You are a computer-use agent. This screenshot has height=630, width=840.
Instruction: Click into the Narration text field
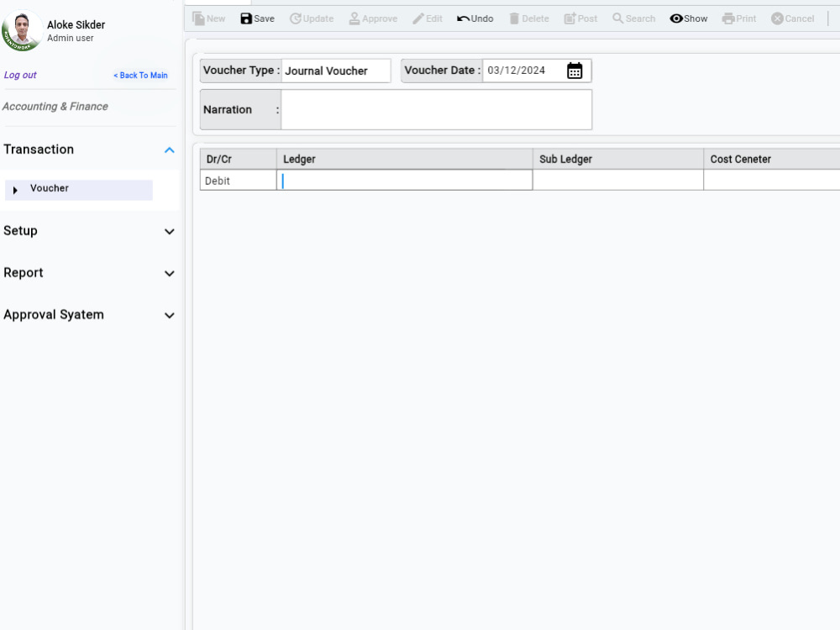pos(436,110)
